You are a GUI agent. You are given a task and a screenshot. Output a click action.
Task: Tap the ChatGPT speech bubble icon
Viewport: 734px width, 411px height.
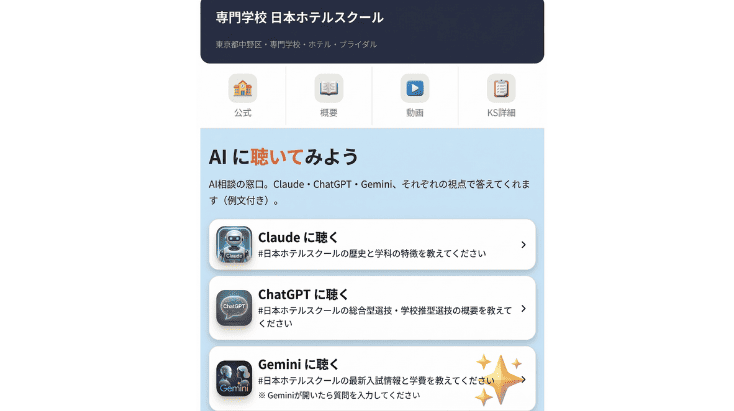(234, 308)
